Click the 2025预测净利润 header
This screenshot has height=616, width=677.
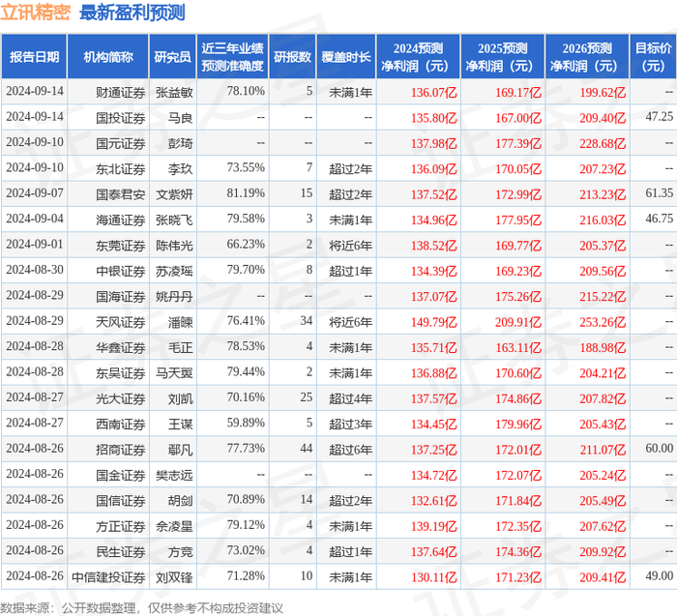503,57
